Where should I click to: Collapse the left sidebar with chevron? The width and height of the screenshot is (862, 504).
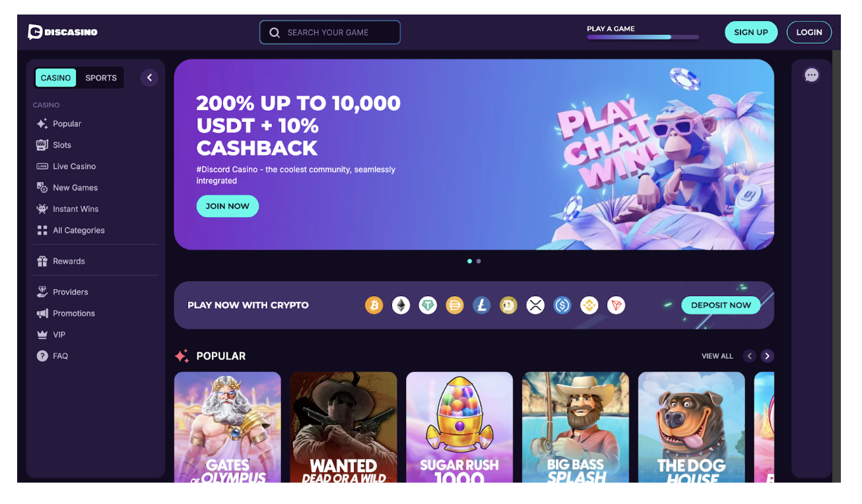(149, 78)
